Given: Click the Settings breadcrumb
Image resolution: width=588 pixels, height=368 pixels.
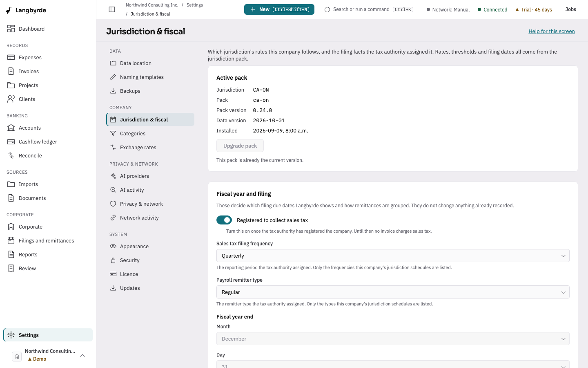Looking at the screenshot, I should 195,5.
